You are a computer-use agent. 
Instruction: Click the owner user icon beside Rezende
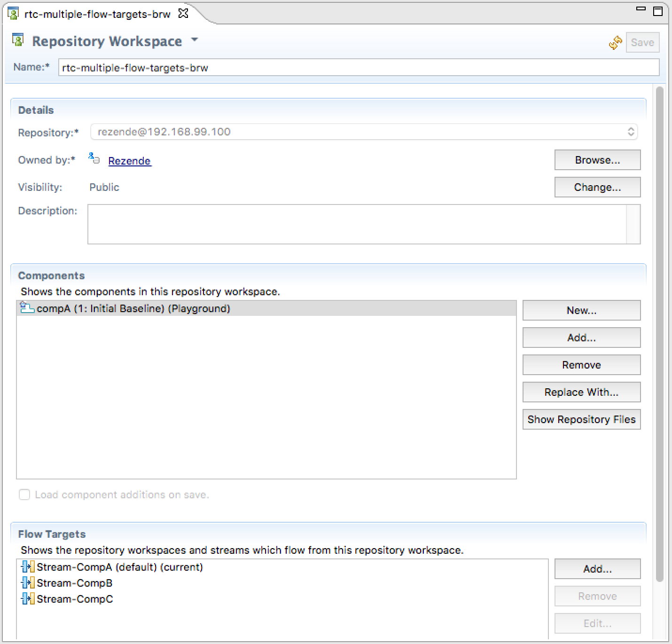pyautogui.click(x=94, y=158)
